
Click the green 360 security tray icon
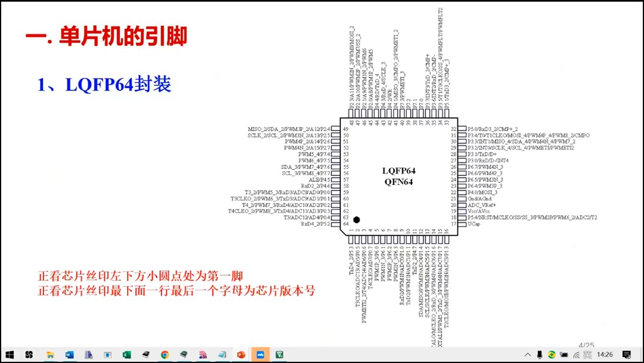pyautogui.click(x=552, y=355)
